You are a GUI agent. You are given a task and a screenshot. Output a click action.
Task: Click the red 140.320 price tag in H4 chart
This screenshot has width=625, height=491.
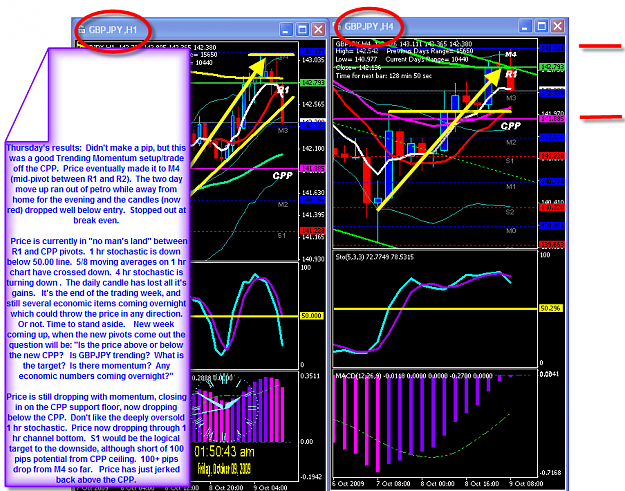point(552,207)
